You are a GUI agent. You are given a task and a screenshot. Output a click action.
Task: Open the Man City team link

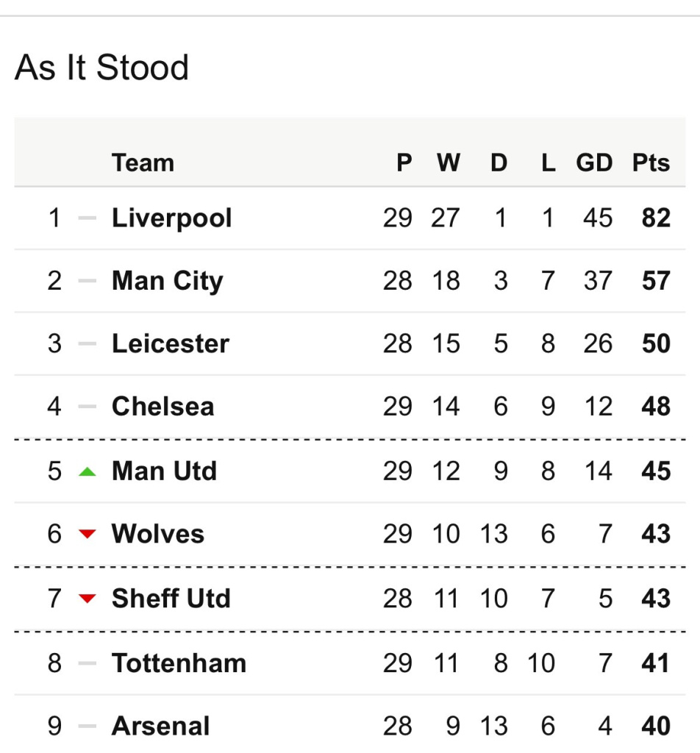[167, 281]
